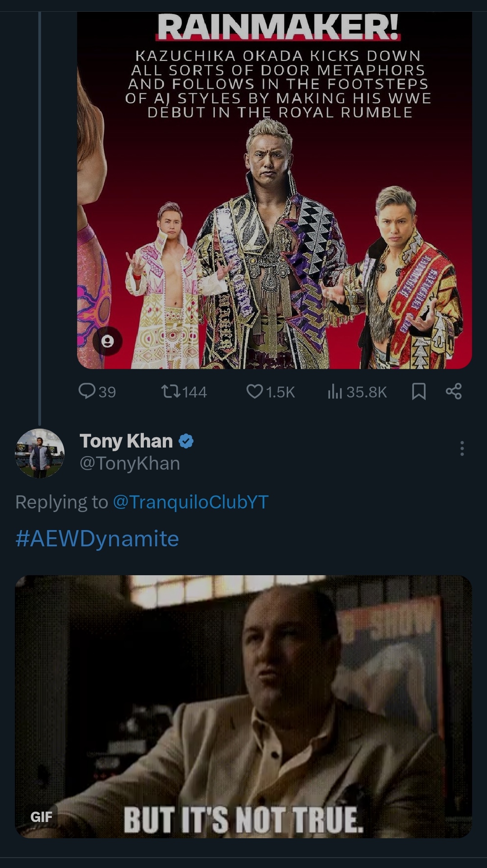Bookmark the Rainmaker tweet

tap(419, 391)
